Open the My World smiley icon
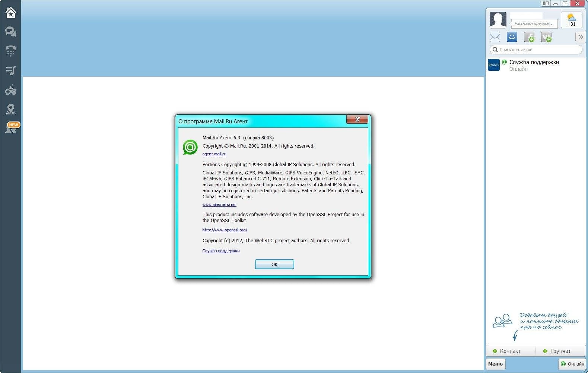This screenshot has height=373, width=588. pyautogui.click(x=512, y=37)
